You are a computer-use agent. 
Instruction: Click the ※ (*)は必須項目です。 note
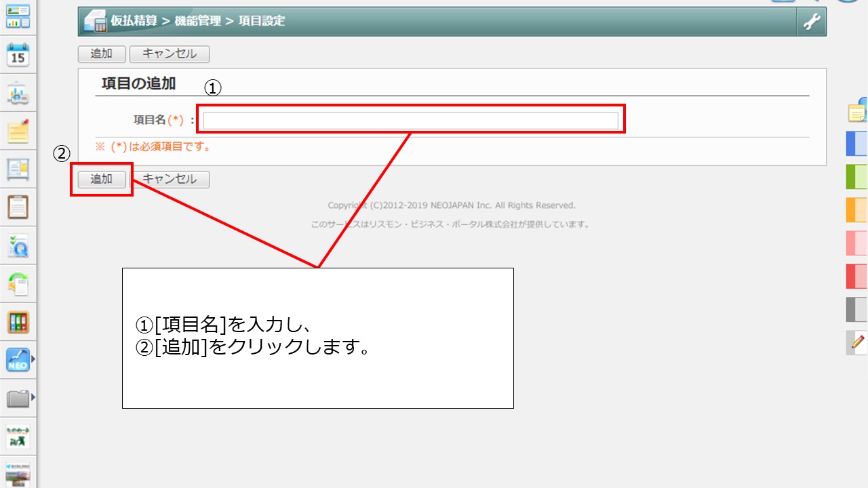coord(153,146)
